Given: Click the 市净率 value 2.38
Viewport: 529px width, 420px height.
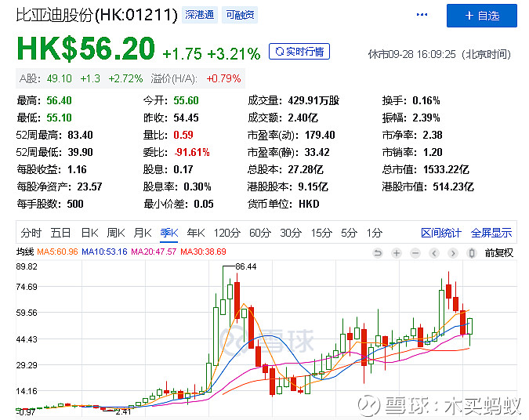Looking at the screenshot, I should pos(433,135).
